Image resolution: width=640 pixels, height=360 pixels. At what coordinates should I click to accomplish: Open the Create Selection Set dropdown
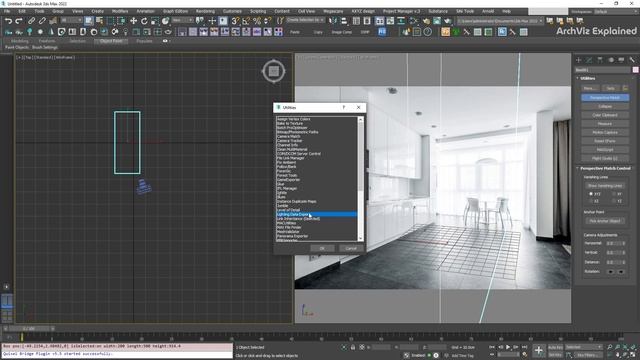tap(305, 20)
